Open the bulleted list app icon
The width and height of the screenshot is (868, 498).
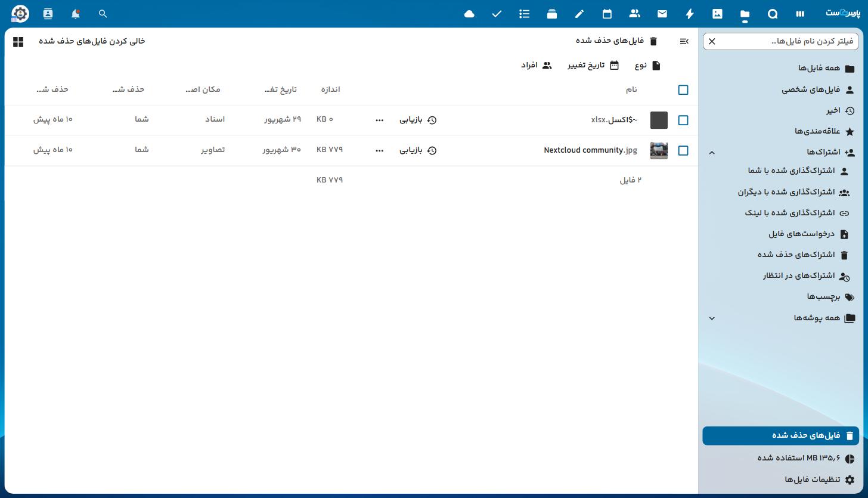coord(525,14)
